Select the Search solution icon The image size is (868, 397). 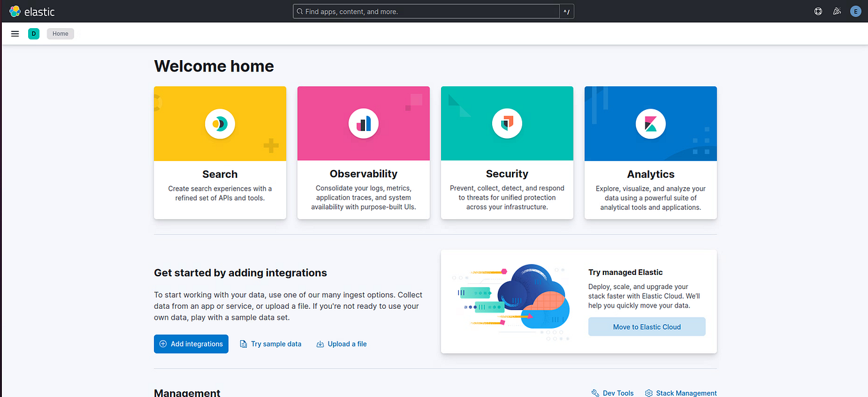[x=220, y=123]
